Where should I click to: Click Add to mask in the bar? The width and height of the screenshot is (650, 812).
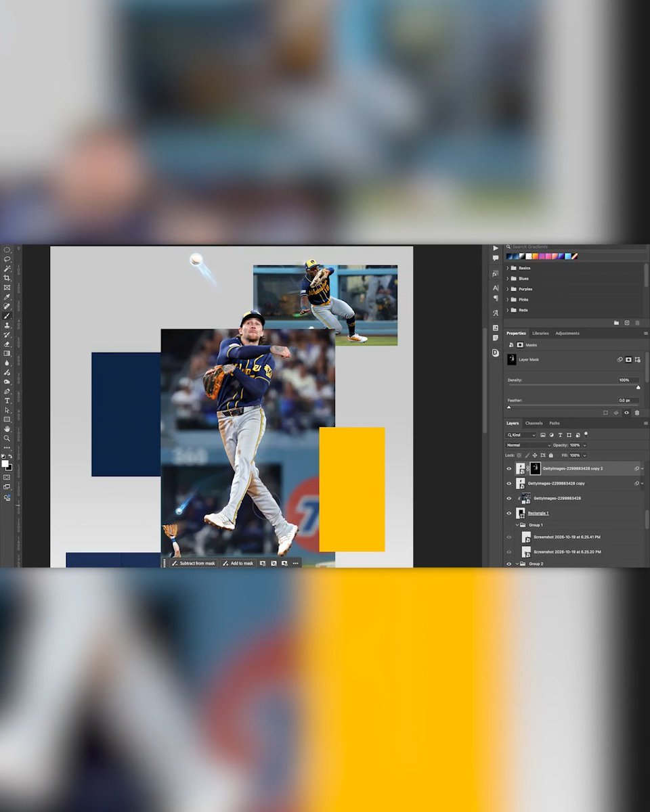(238, 563)
